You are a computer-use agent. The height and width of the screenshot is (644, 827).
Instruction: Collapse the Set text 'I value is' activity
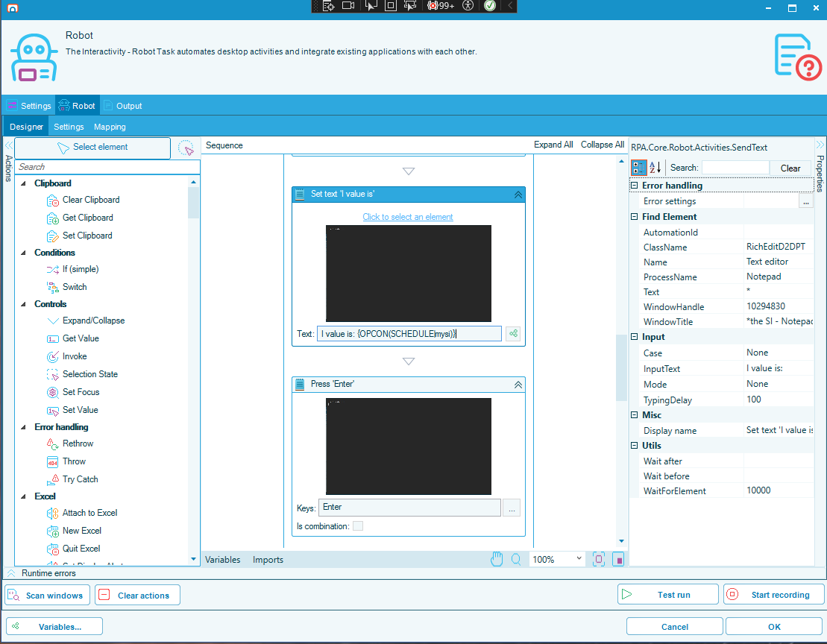(x=518, y=195)
